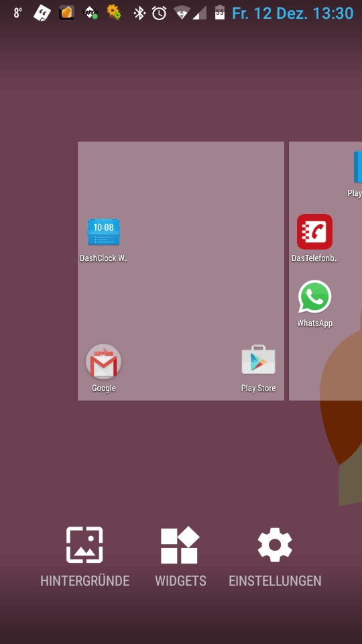Open the Widgets picker icon
This screenshot has width=362, height=644.
pyautogui.click(x=180, y=545)
